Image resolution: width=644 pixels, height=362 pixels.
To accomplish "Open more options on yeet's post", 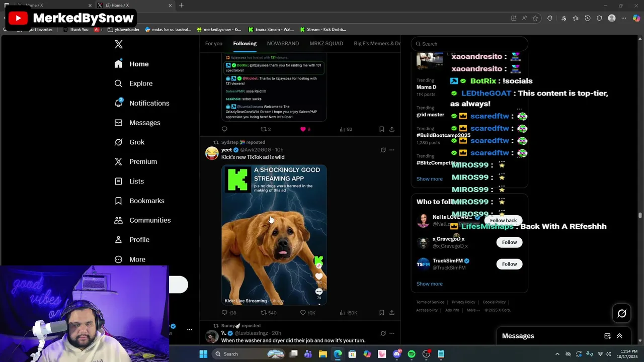I will pos(392,150).
